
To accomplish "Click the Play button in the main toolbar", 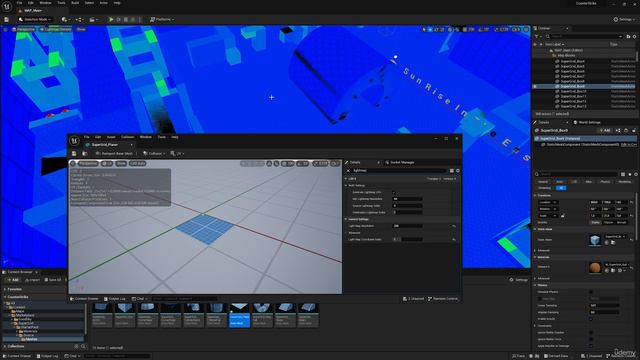I will (x=111, y=19).
